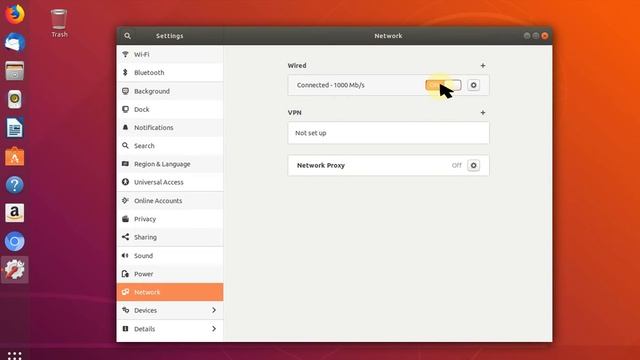640x360 pixels.
Task: Click the Settings icon in the dock
Action: click(x=15, y=269)
